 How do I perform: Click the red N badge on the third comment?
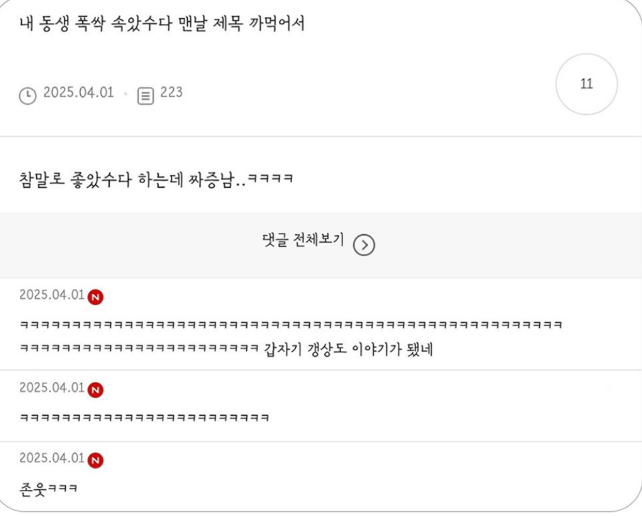[95, 460]
